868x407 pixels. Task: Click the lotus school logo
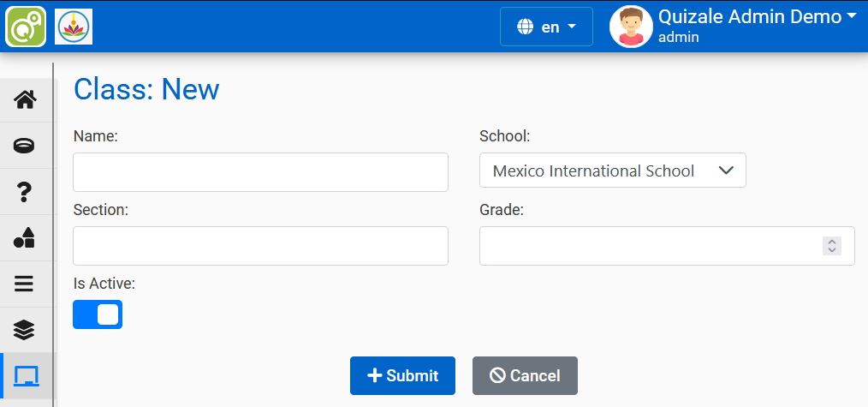tap(74, 27)
